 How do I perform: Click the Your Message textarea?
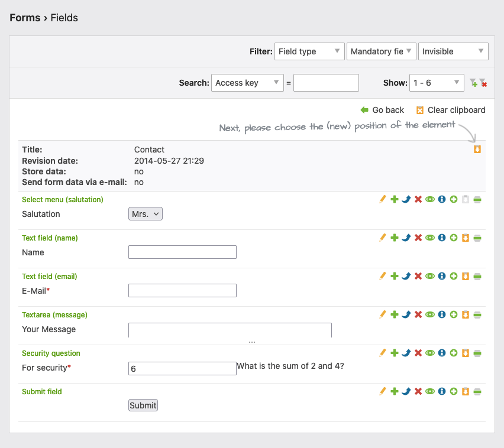coord(230,330)
